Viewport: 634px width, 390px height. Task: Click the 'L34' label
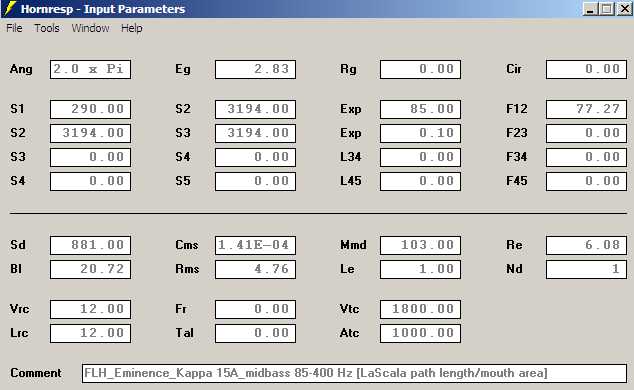(x=350, y=157)
